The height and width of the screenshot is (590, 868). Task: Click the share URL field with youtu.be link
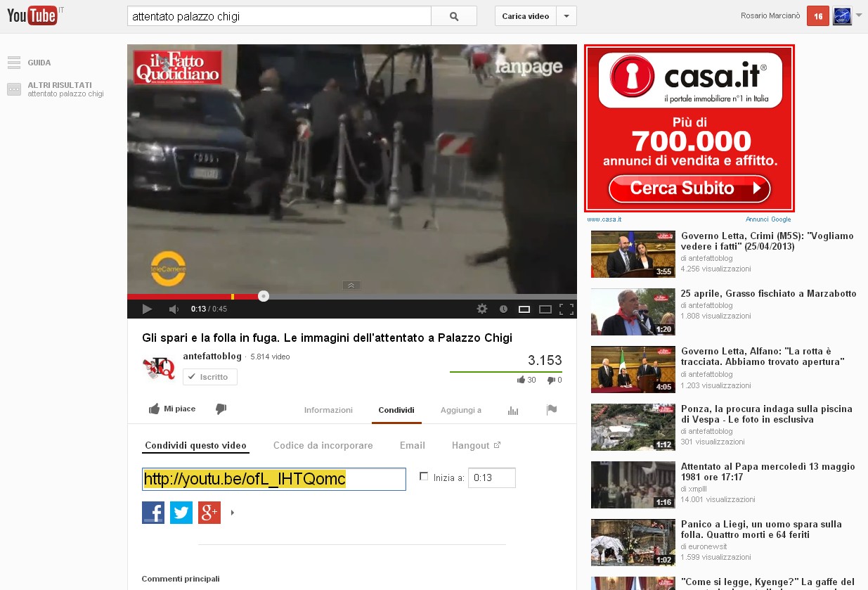point(274,479)
